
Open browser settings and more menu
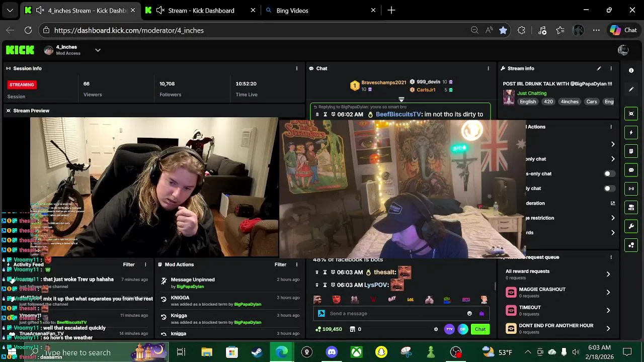[596, 30]
